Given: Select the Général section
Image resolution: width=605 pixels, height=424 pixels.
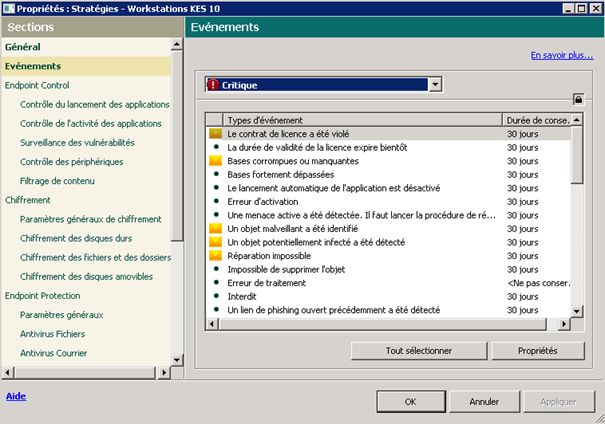Looking at the screenshot, I should tap(24, 47).
